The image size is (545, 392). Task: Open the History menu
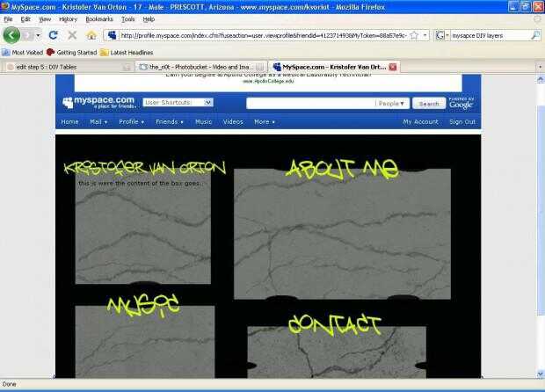68,19
